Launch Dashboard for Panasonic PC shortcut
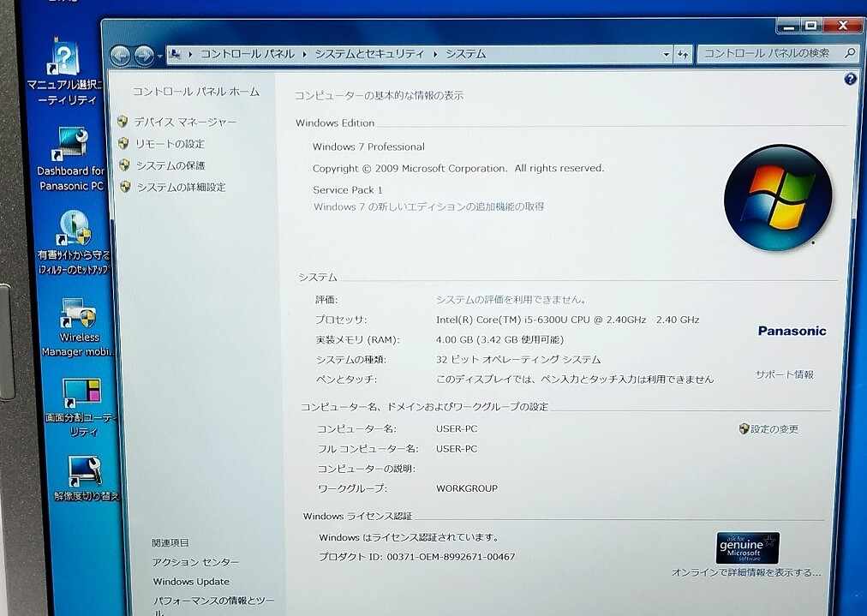Viewport: 867px width, 616px height. [x=71, y=159]
